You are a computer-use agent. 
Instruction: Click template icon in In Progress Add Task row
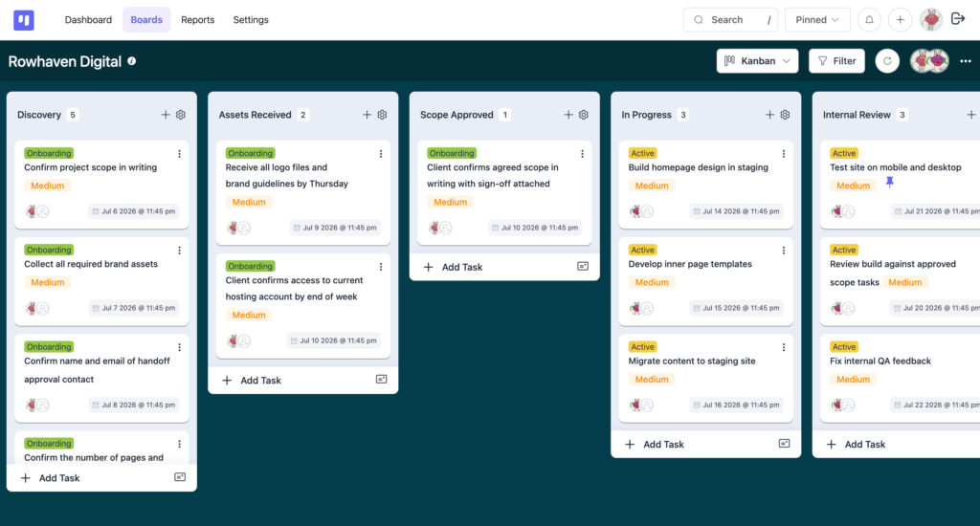tap(785, 444)
